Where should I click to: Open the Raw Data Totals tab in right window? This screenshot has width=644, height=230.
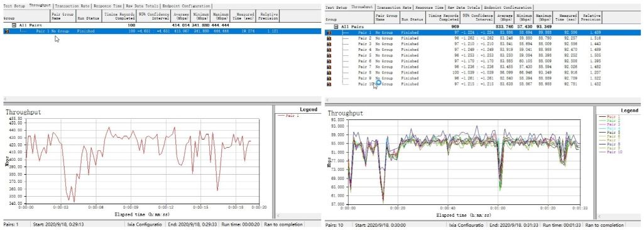tap(464, 8)
